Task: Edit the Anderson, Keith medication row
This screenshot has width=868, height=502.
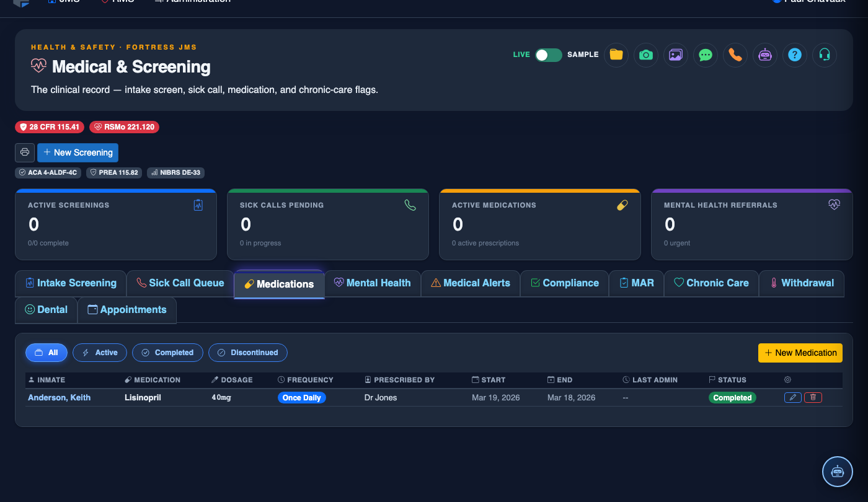Action: pyautogui.click(x=792, y=398)
